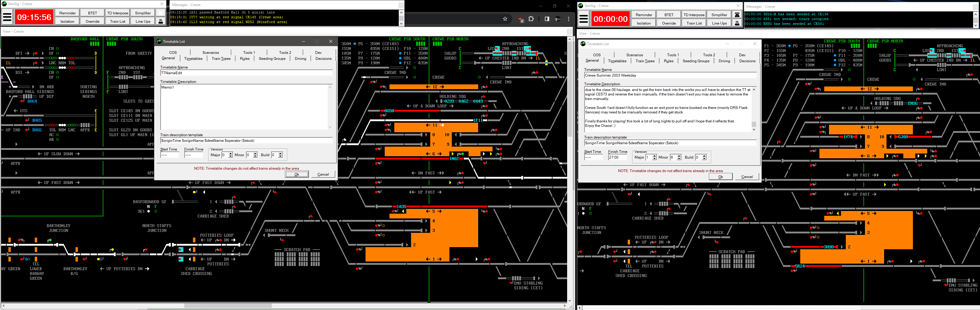Open browser three-dot menu

click(x=569, y=19)
